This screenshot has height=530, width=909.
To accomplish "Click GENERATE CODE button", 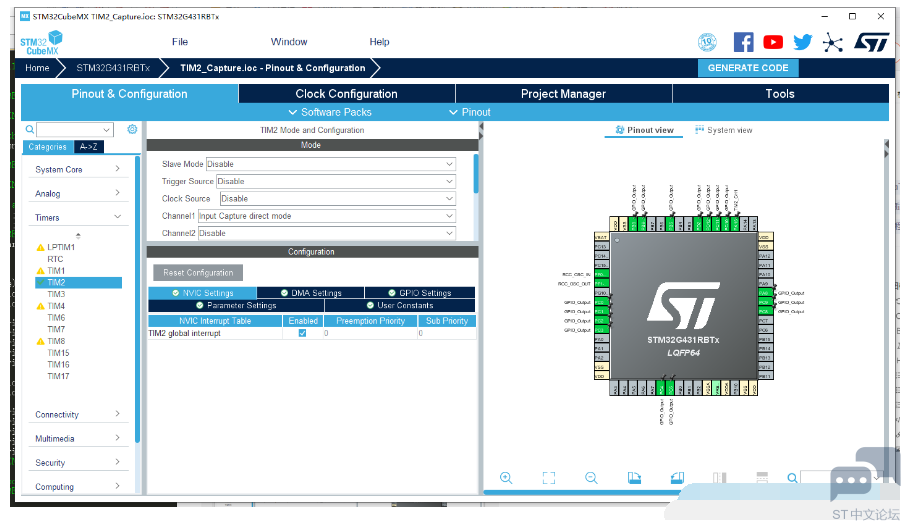I will point(748,68).
